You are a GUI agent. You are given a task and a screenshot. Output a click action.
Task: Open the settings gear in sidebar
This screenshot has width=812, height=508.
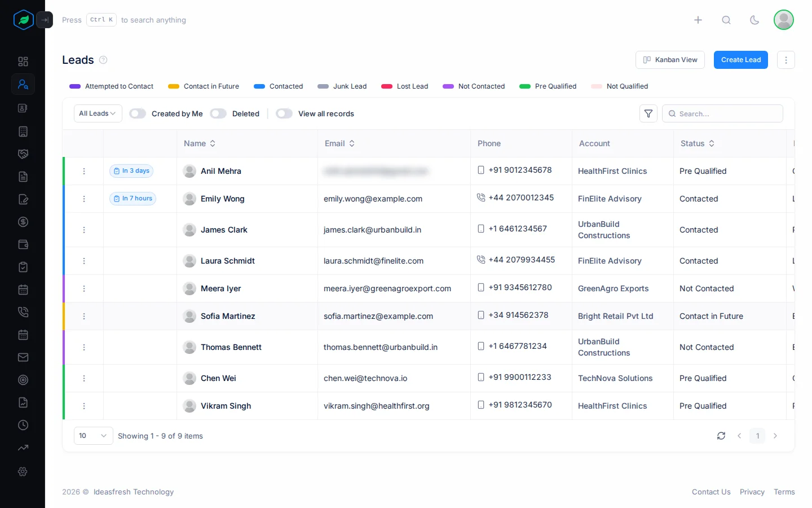(23, 471)
